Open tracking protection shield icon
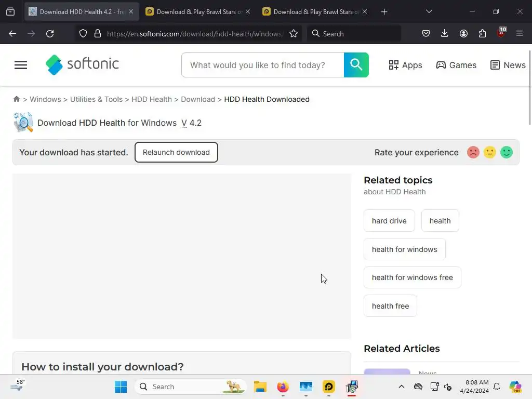Viewport: 532px width, 399px height. pos(83,34)
